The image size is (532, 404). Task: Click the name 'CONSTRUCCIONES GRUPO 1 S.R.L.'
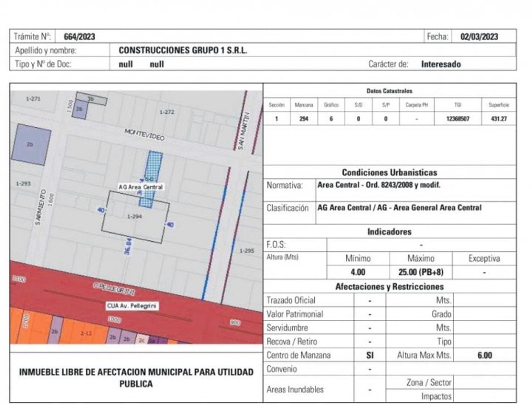183,50
